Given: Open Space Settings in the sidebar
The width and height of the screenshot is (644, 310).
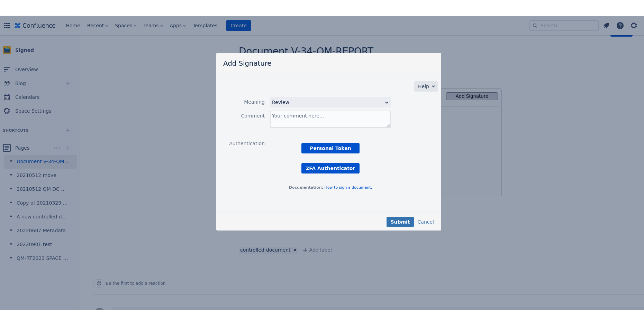Looking at the screenshot, I should (x=33, y=111).
